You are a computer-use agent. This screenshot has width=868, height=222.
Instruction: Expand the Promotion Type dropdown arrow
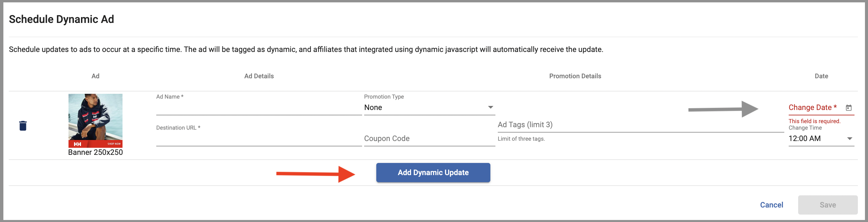tap(490, 107)
